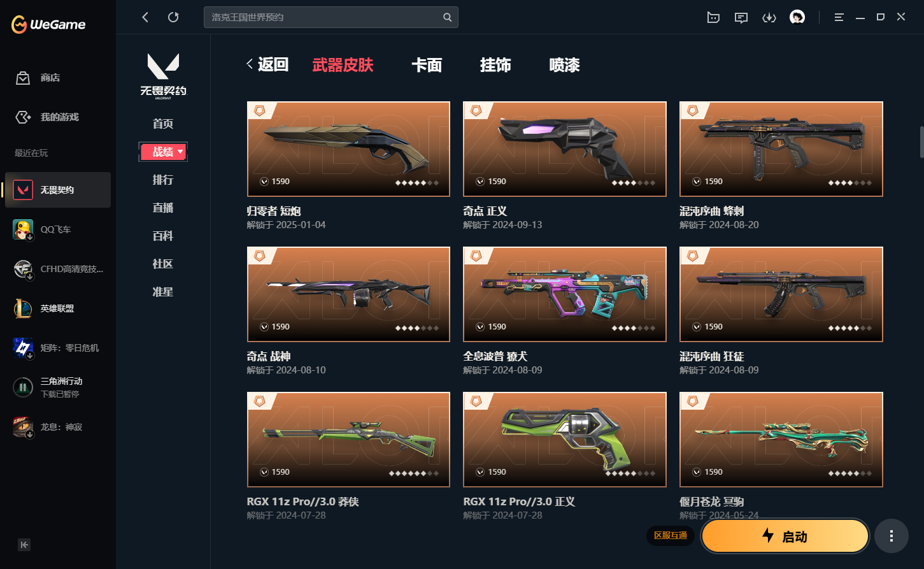Collapse the left sidebar panel
This screenshot has height=569, width=924.
(x=24, y=545)
